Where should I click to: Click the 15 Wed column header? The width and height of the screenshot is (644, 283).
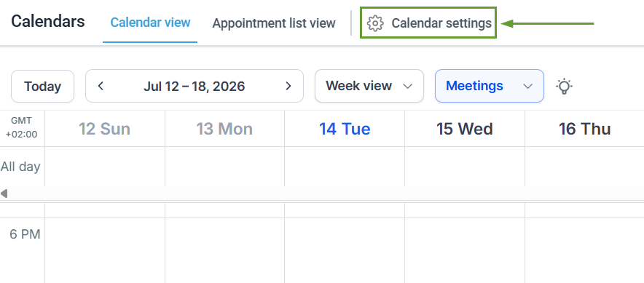(465, 129)
